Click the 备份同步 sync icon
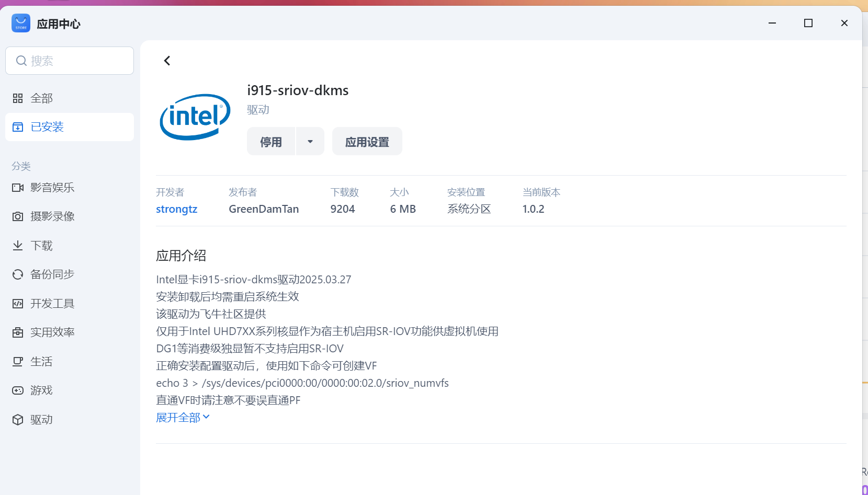 [18, 274]
